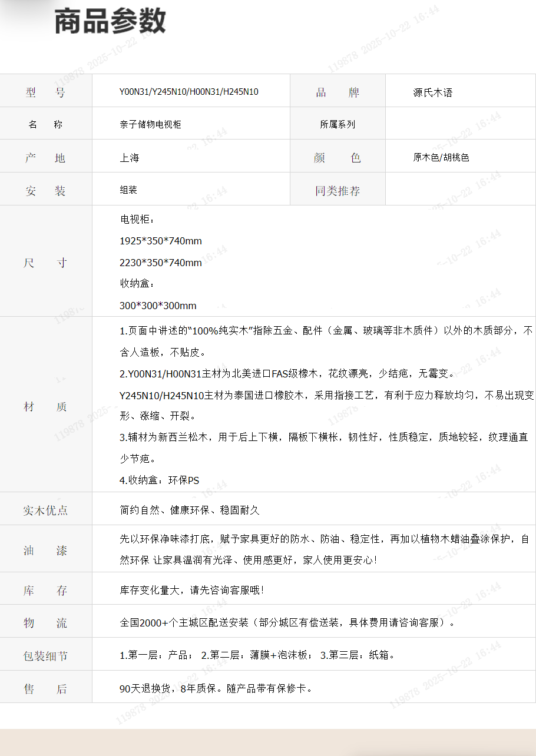This screenshot has height=756, width=536.
Task: Click the 材质 row label
Action: (45, 407)
